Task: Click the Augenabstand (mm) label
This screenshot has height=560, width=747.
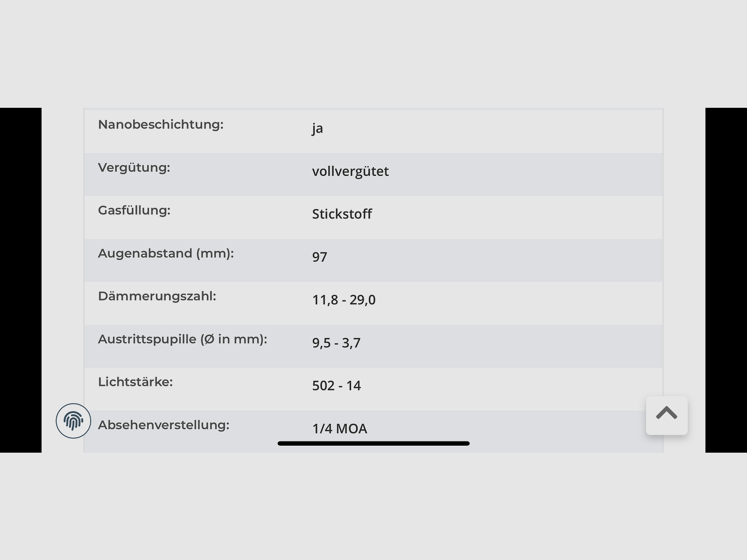Action: (166, 253)
